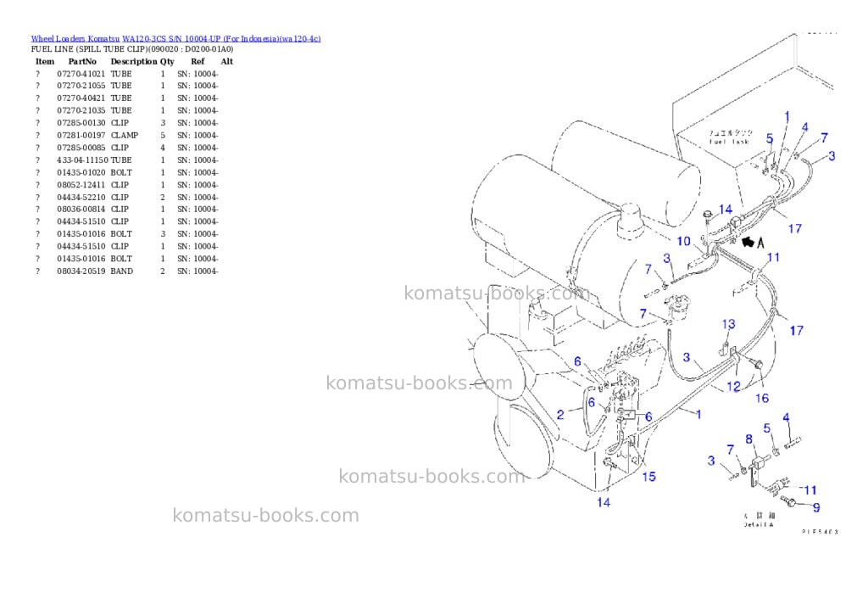Select part number 08052-12411

pyautogui.click(x=81, y=185)
